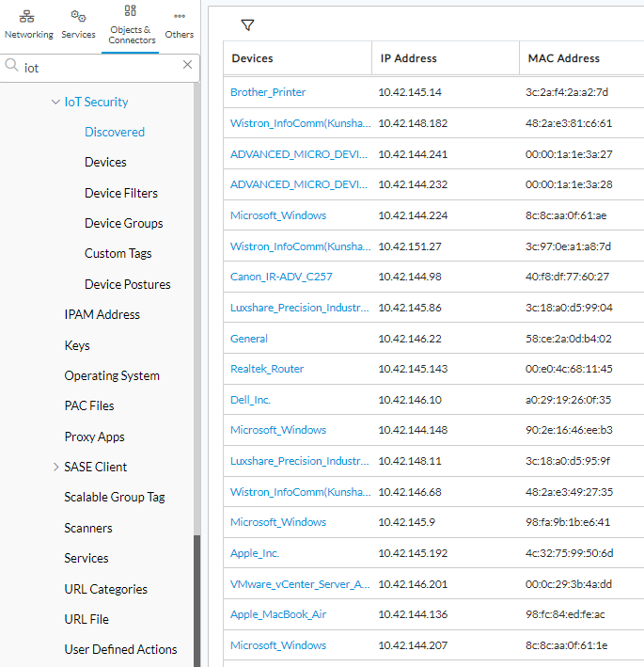Open the Others ellipsis menu

(x=180, y=16)
